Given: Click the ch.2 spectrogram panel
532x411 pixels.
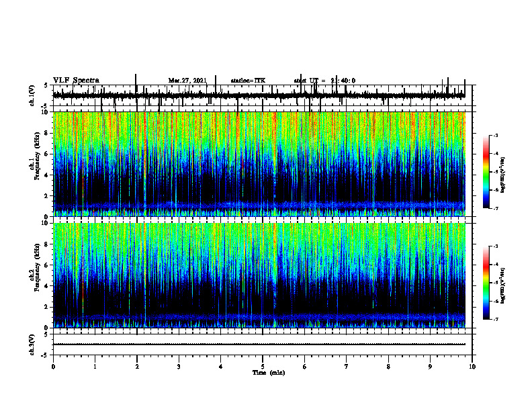Looking at the screenshot, I should click(259, 275).
